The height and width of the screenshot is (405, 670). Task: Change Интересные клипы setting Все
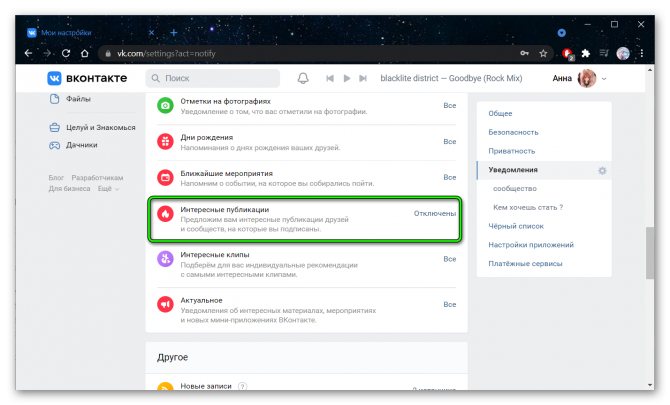pyautogui.click(x=450, y=259)
